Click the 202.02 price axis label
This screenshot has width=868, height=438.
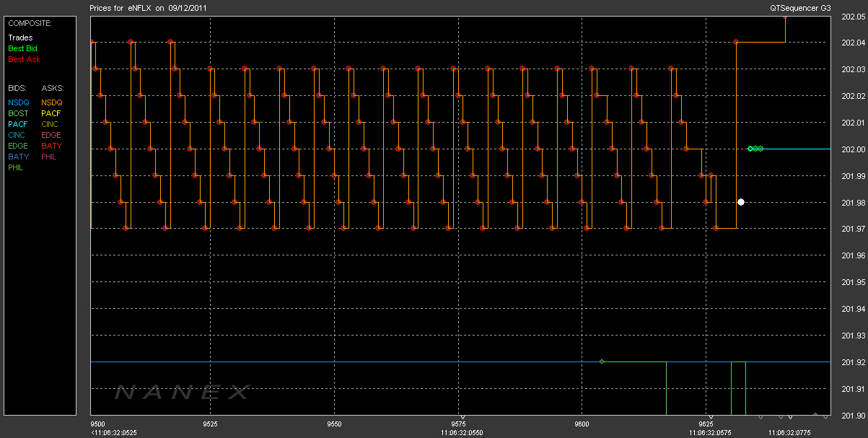tap(853, 96)
